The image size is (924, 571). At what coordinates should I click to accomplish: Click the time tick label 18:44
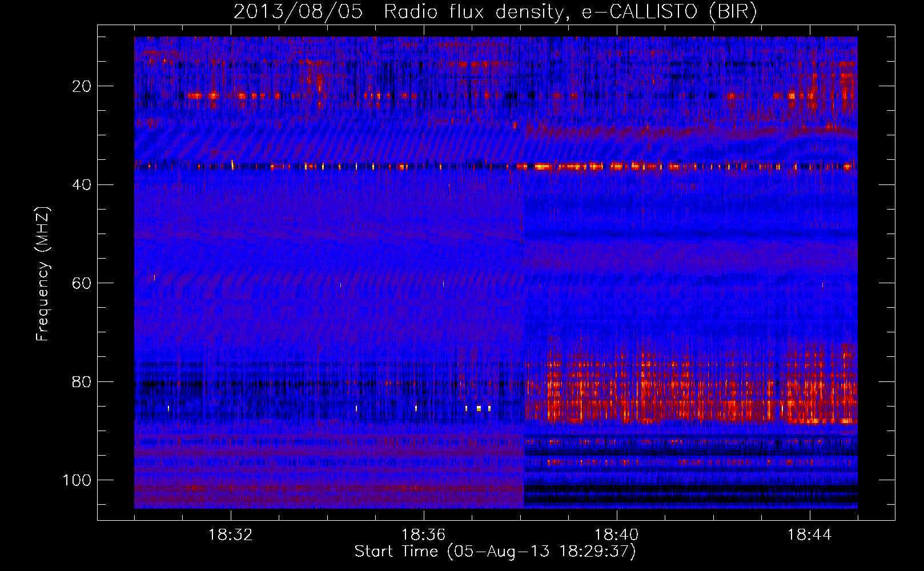click(x=810, y=535)
